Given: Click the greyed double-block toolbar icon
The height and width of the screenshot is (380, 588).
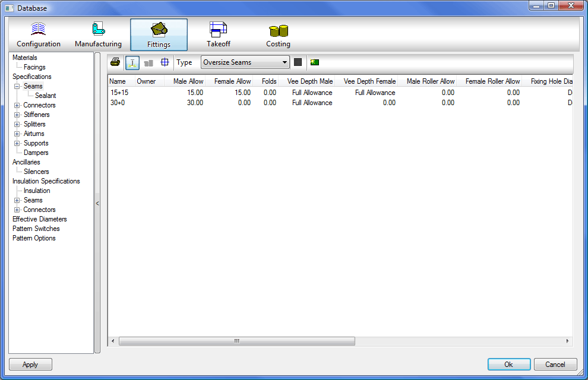Looking at the screenshot, I should [x=148, y=63].
